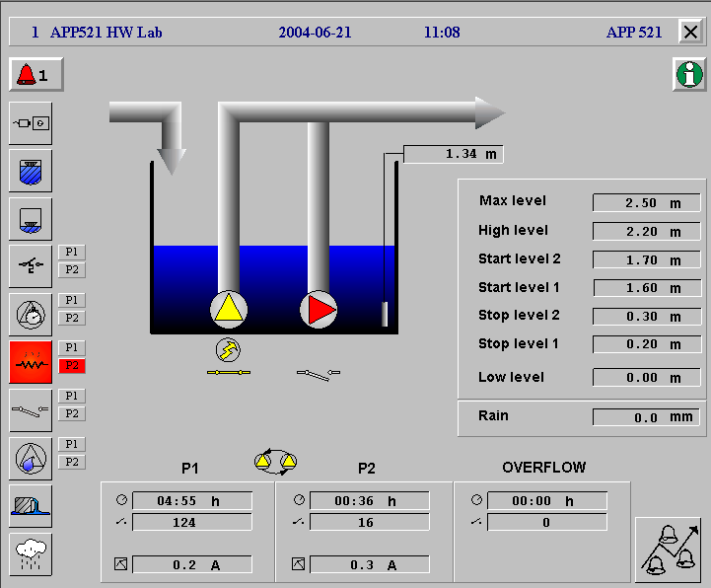Click the level sensor probe in the tank
Image resolution: width=711 pixels, height=588 pixels.
(x=385, y=314)
